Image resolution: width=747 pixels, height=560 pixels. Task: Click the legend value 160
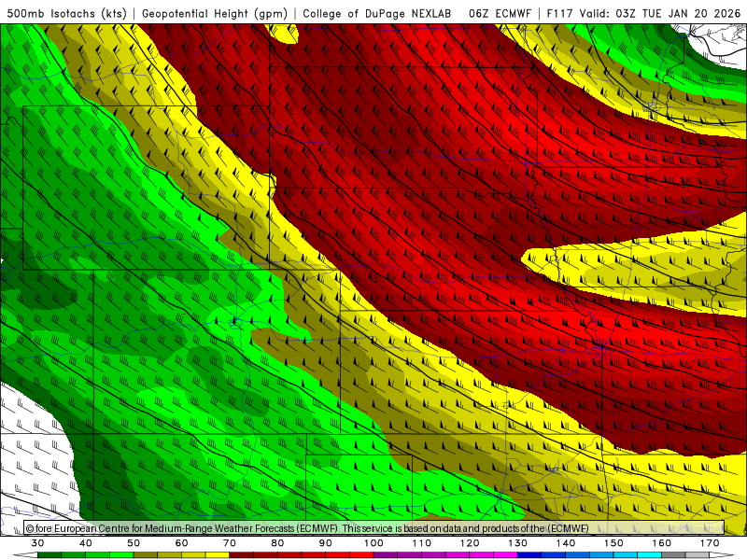662,543
